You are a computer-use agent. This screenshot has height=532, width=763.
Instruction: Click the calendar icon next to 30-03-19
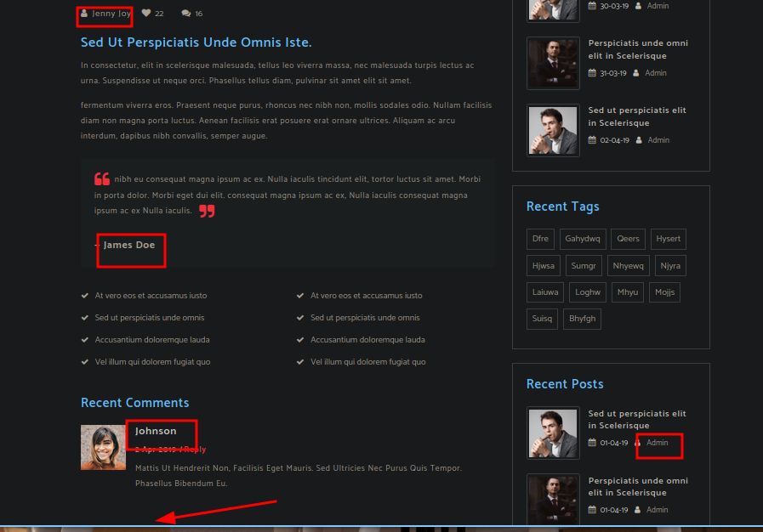point(592,6)
